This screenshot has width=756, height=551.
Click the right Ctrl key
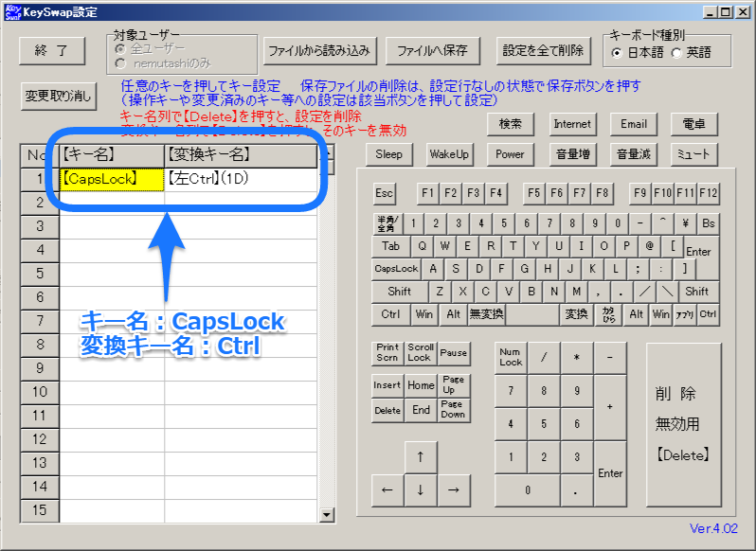click(709, 314)
